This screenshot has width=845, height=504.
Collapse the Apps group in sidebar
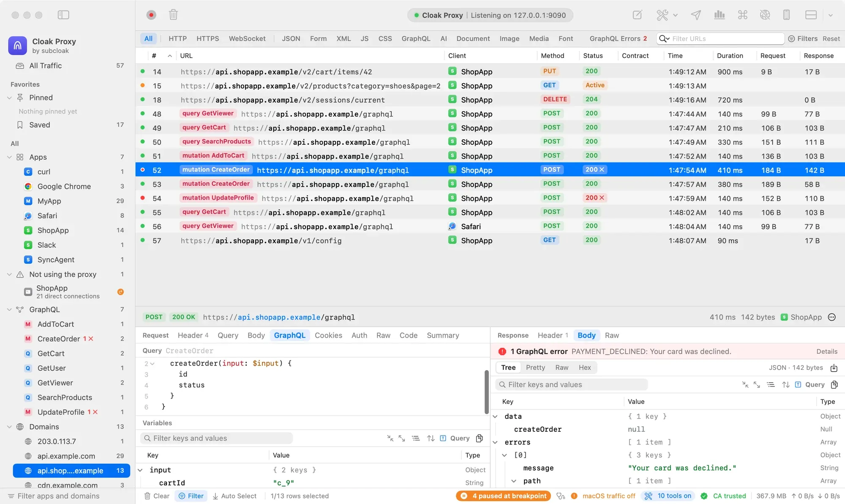click(9, 157)
